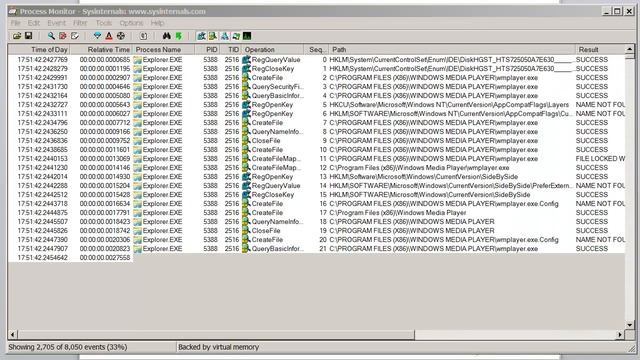Image resolution: width=640 pixels, height=360 pixels.
Task: Click the green Jump To icon
Action: 178,36
